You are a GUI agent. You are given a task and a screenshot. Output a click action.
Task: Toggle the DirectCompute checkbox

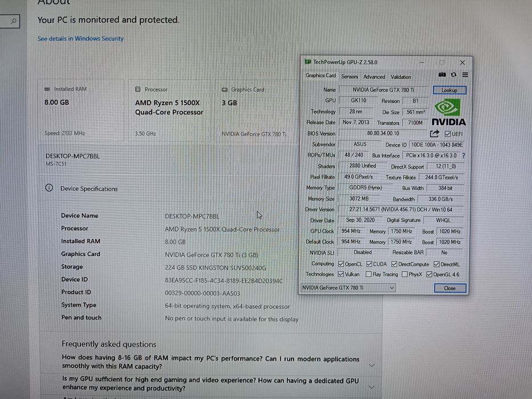point(394,264)
